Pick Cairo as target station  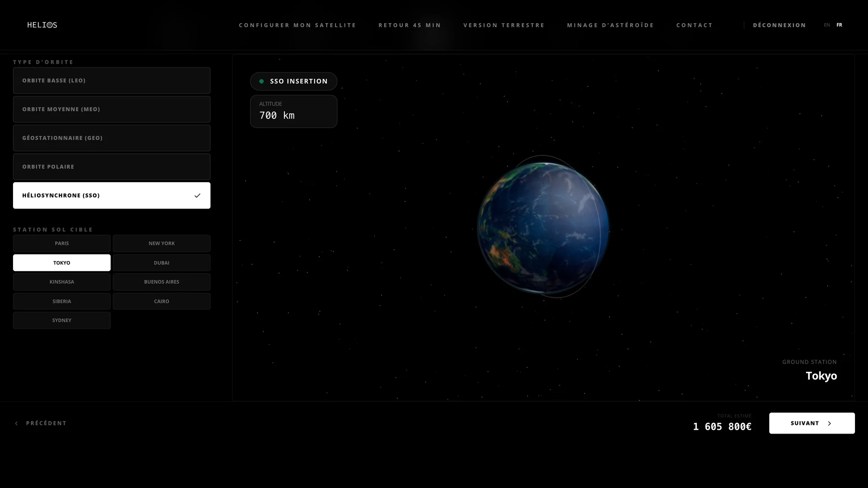click(x=162, y=301)
